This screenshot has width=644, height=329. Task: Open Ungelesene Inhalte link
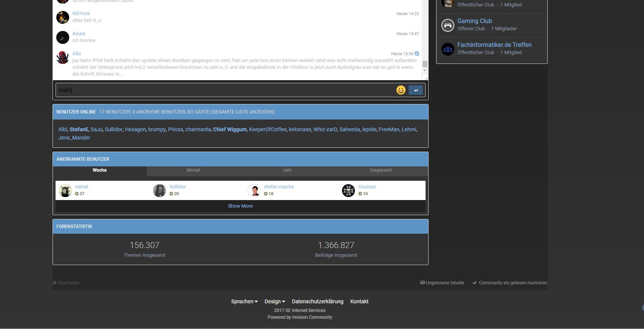tap(442, 283)
